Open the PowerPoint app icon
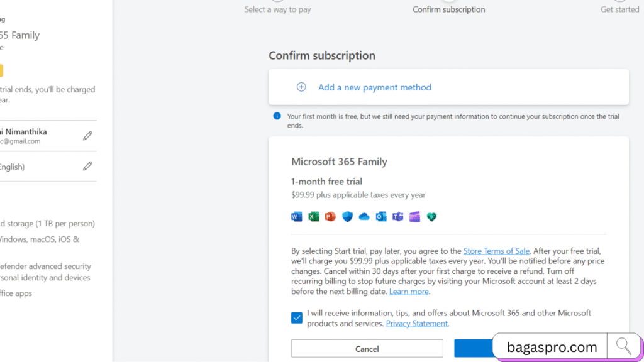The width and height of the screenshot is (644, 362). tap(330, 216)
